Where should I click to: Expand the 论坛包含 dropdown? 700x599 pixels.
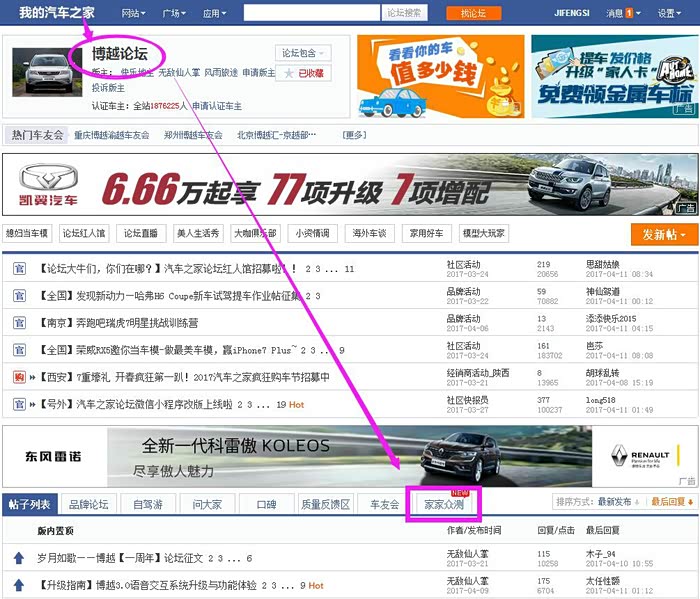[x=303, y=53]
